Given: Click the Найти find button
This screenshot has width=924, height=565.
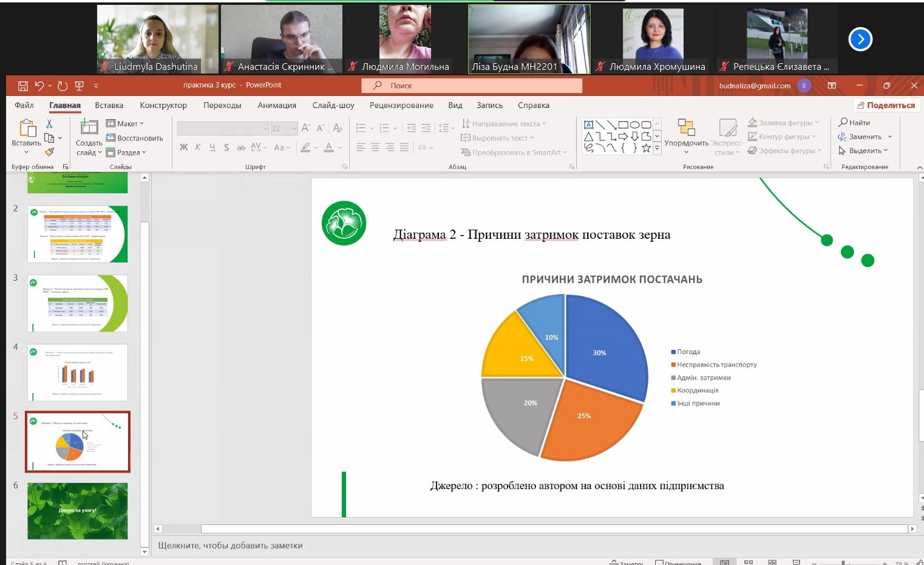Looking at the screenshot, I should tap(855, 123).
